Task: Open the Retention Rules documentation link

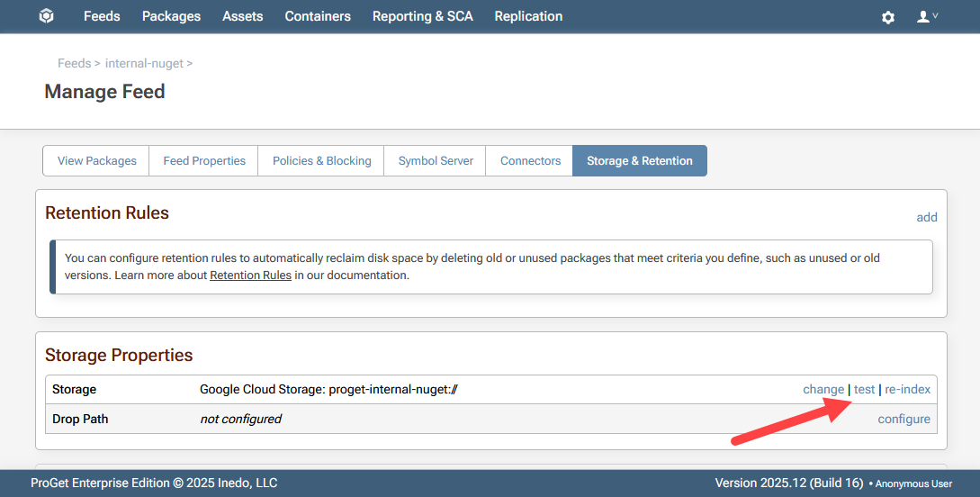Action: point(250,276)
